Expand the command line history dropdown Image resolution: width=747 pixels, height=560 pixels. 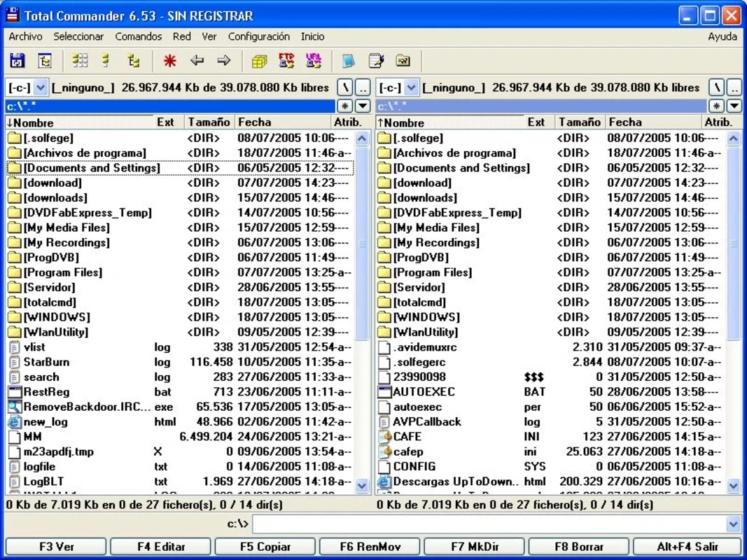point(733,524)
